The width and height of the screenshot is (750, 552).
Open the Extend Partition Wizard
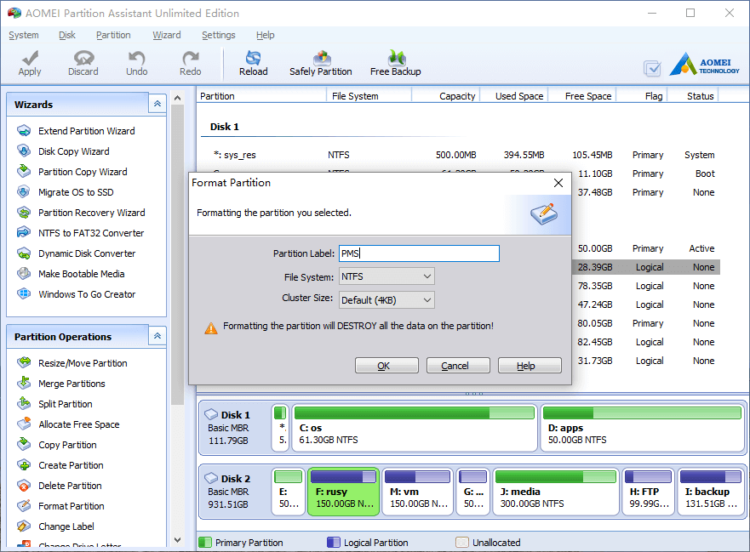point(86,131)
